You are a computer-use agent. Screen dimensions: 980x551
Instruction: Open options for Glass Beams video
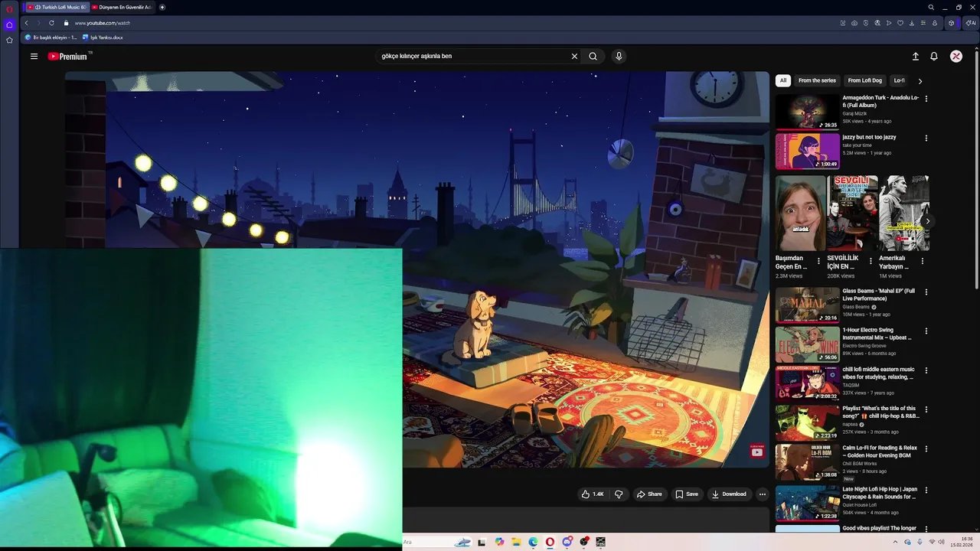(x=926, y=292)
